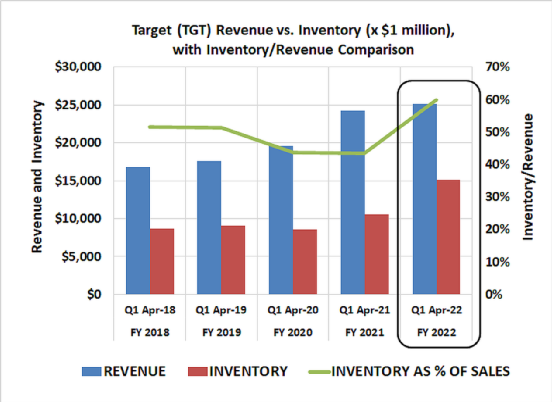Click the FY 2022 label
Viewport: 552px width, 402px height.
pos(437,332)
